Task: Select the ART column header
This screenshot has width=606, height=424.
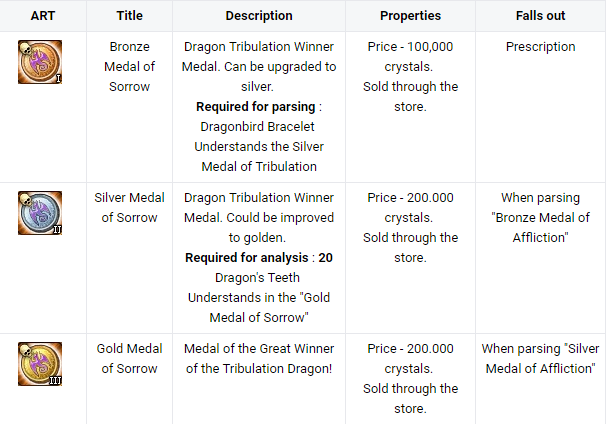Action: tap(43, 16)
